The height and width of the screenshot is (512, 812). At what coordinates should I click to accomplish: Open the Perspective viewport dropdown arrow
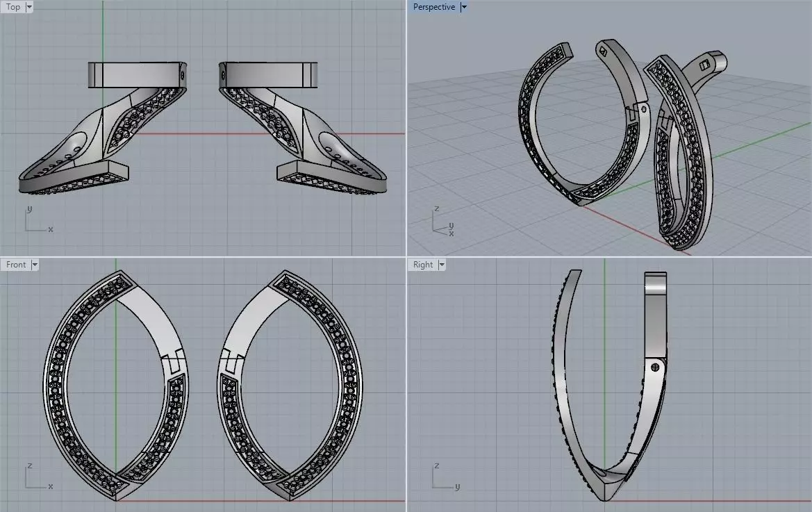(463, 7)
